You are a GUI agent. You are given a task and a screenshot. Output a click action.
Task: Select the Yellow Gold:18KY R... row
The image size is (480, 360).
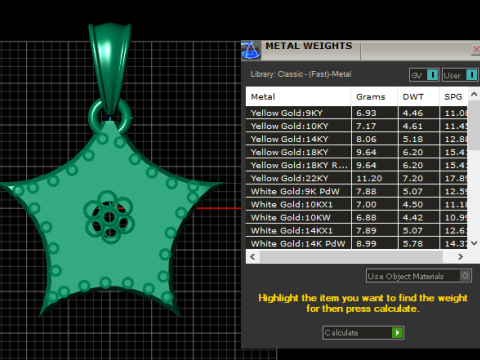tap(357, 165)
